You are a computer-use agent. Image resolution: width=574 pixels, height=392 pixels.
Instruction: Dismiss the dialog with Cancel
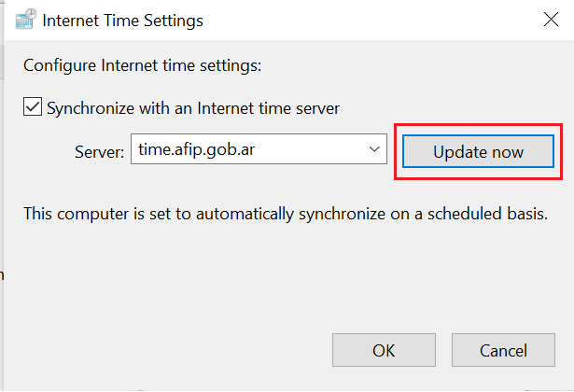503,350
